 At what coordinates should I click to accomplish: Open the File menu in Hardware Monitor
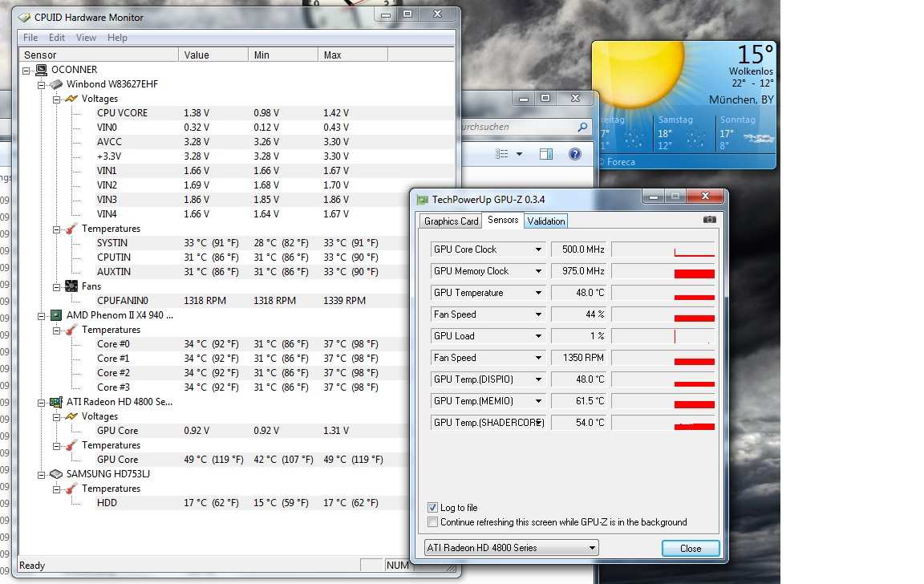pyautogui.click(x=30, y=38)
